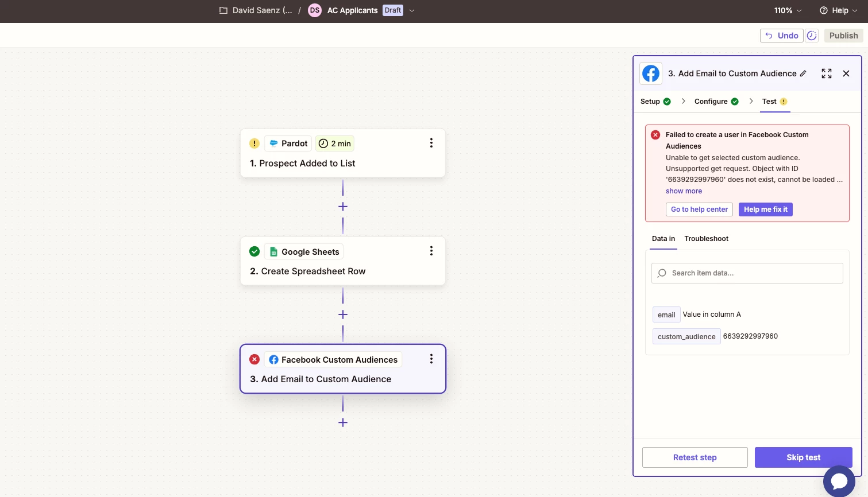Open the Help menu
The height and width of the screenshot is (497, 868).
[839, 10]
